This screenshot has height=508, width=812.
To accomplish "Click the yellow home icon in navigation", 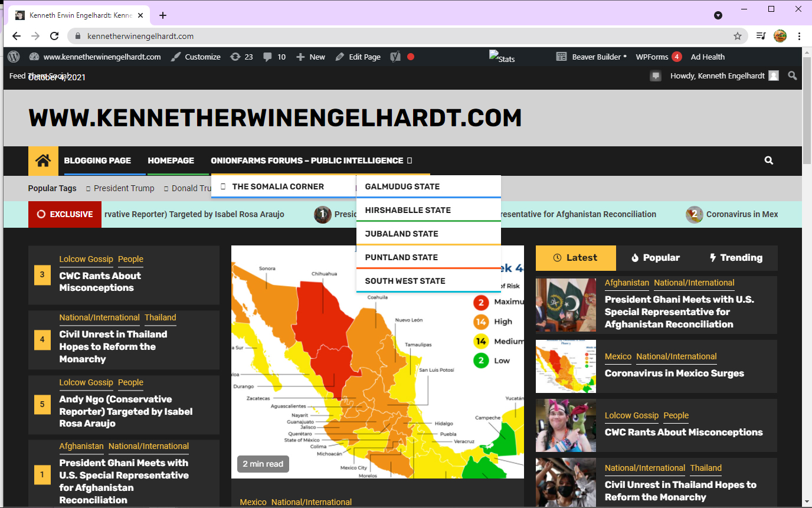I will click(x=43, y=160).
